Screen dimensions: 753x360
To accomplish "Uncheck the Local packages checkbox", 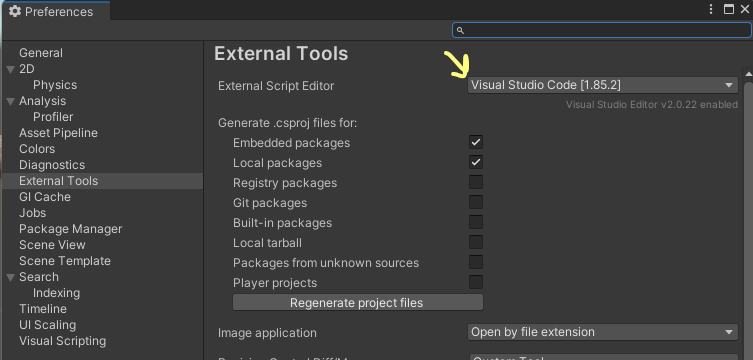I will pos(476,162).
